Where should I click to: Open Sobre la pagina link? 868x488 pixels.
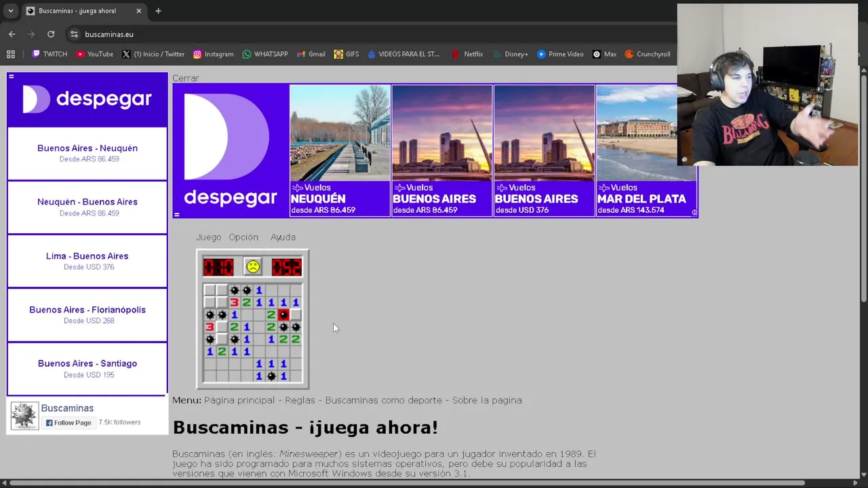coord(487,401)
